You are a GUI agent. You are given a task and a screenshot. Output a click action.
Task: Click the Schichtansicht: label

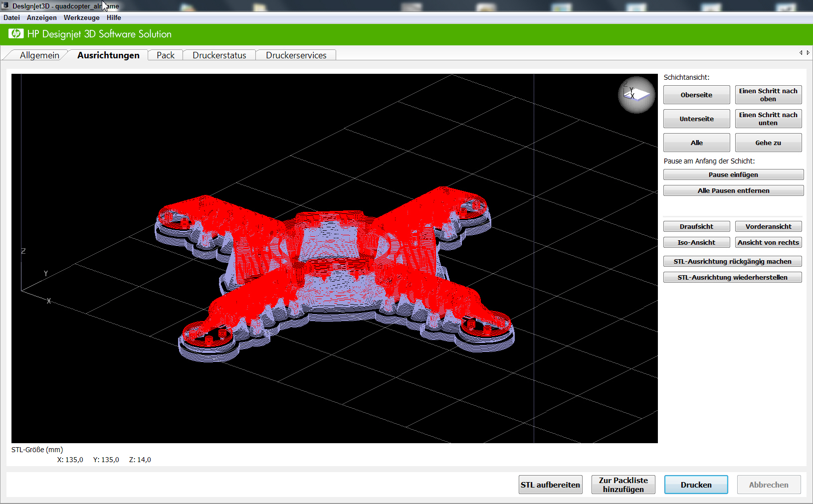[x=686, y=77]
